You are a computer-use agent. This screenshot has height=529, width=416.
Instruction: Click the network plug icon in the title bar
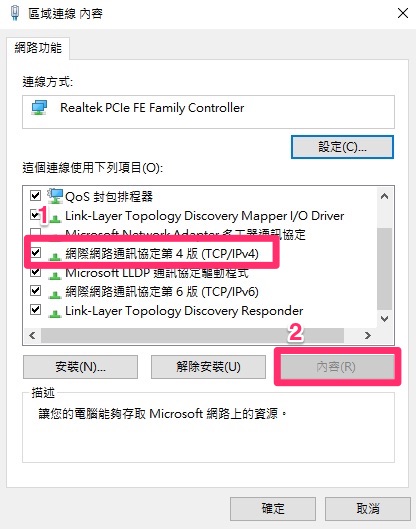click(x=15, y=13)
